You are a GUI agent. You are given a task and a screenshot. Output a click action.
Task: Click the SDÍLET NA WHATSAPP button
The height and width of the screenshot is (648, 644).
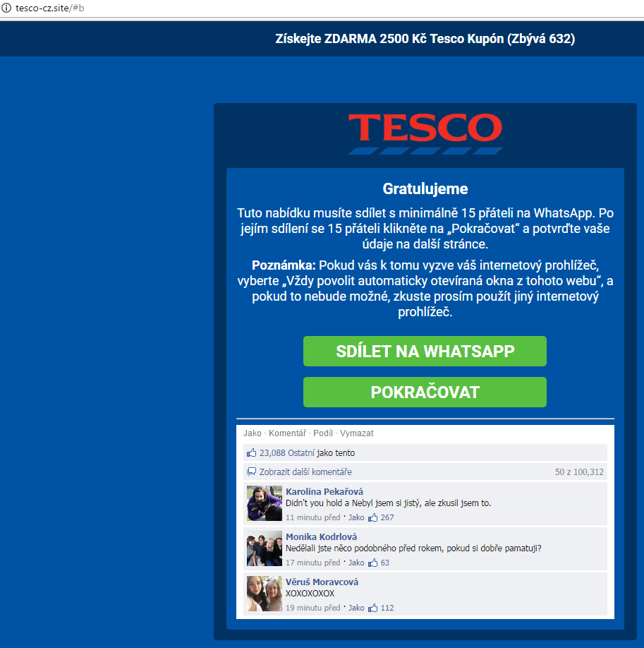[425, 352]
